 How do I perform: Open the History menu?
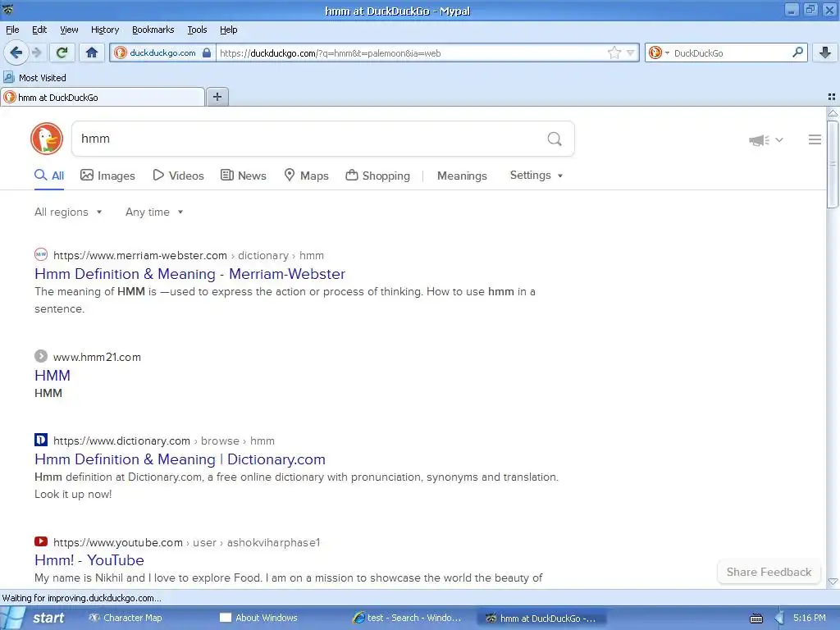coord(104,30)
